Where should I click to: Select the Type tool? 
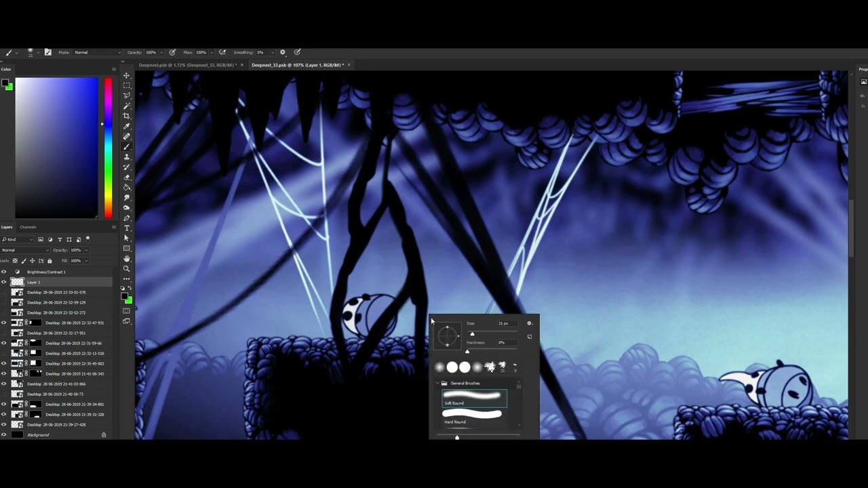tap(127, 228)
